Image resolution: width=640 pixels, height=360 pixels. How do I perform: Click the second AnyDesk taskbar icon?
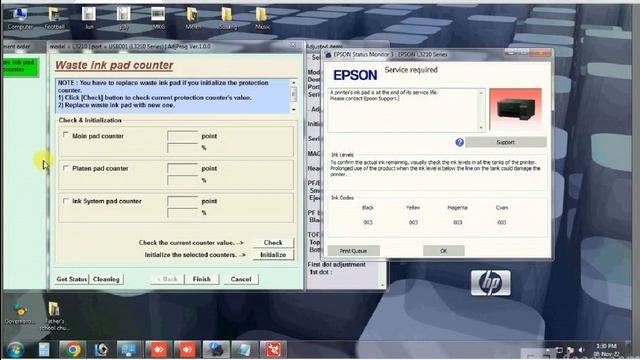tap(187, 350)
